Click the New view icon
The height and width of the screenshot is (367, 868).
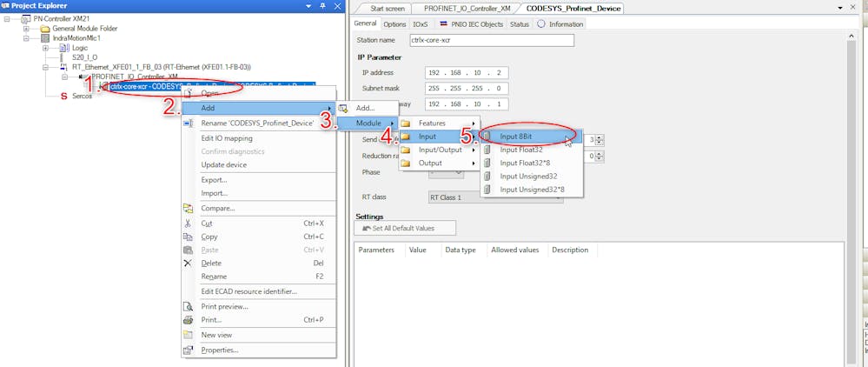click(189, 335)
